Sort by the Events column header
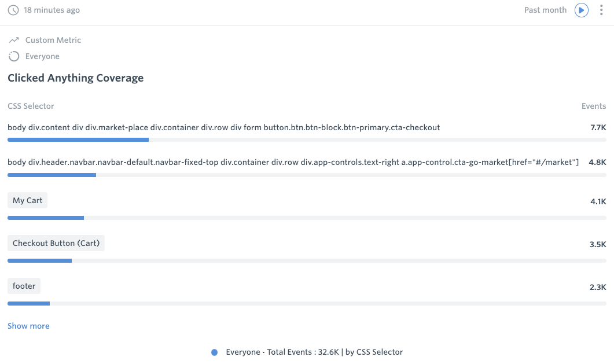 tap(594, 106)
